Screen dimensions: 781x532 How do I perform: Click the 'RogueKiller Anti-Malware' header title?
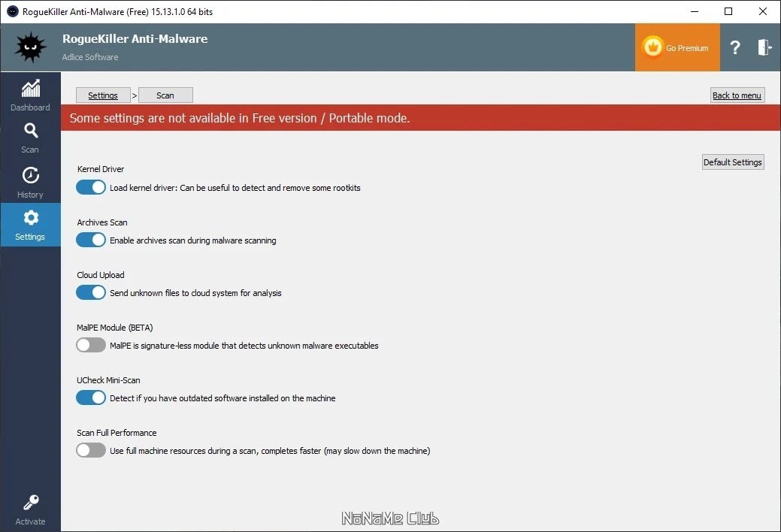pyautogui.click(x=135, y=39)
